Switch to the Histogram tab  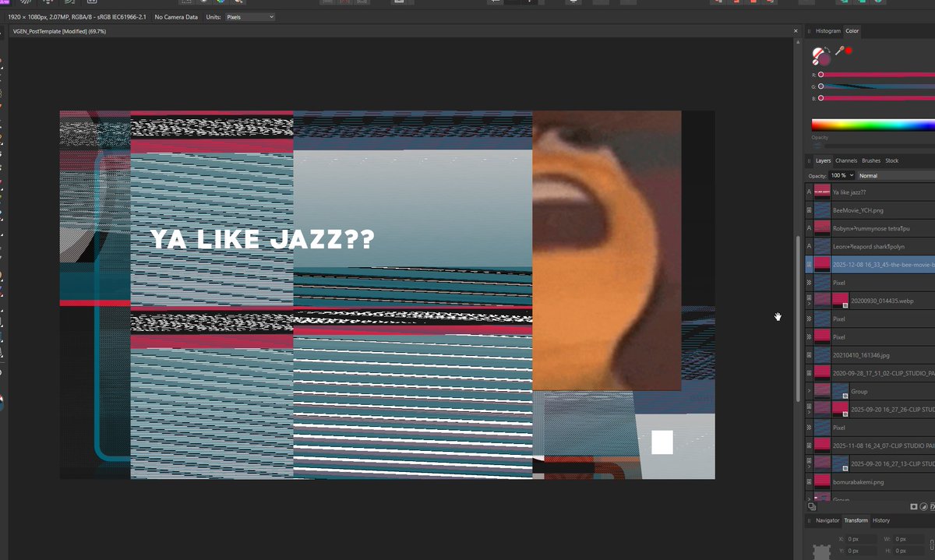pyautogui.click(x=828, y=31)
